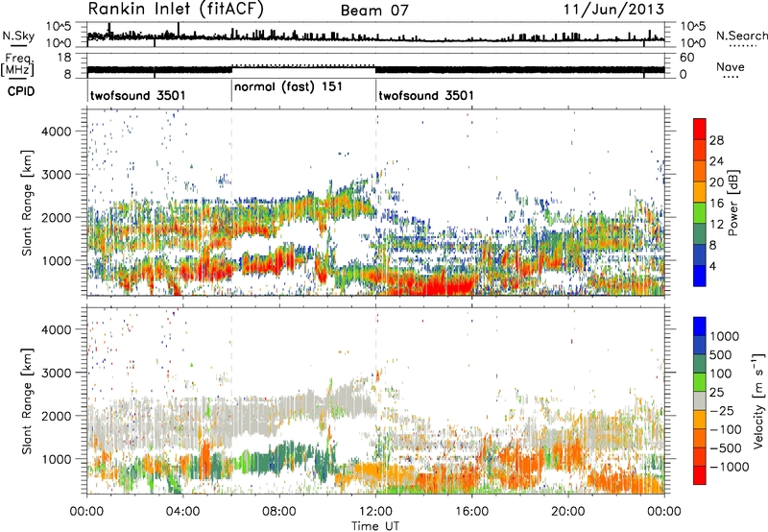Screen dimensions: 768x532
Task: Click the 'CPID' row label
Action: [21, 91]
